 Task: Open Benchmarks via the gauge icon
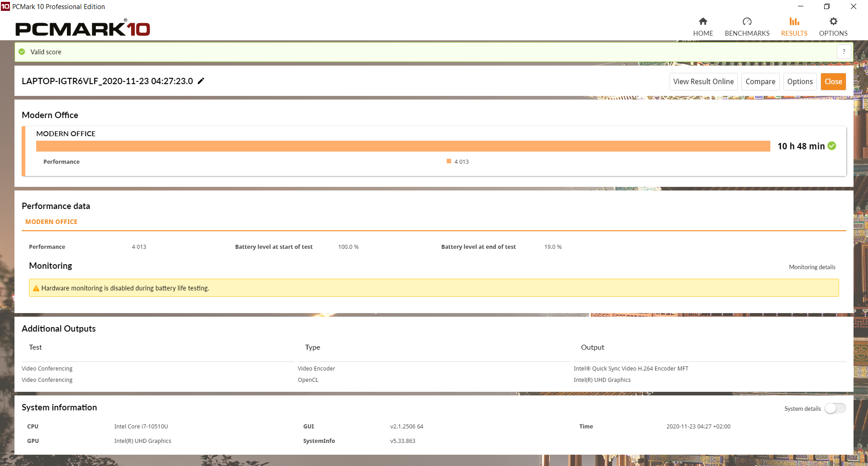point(747,21)
